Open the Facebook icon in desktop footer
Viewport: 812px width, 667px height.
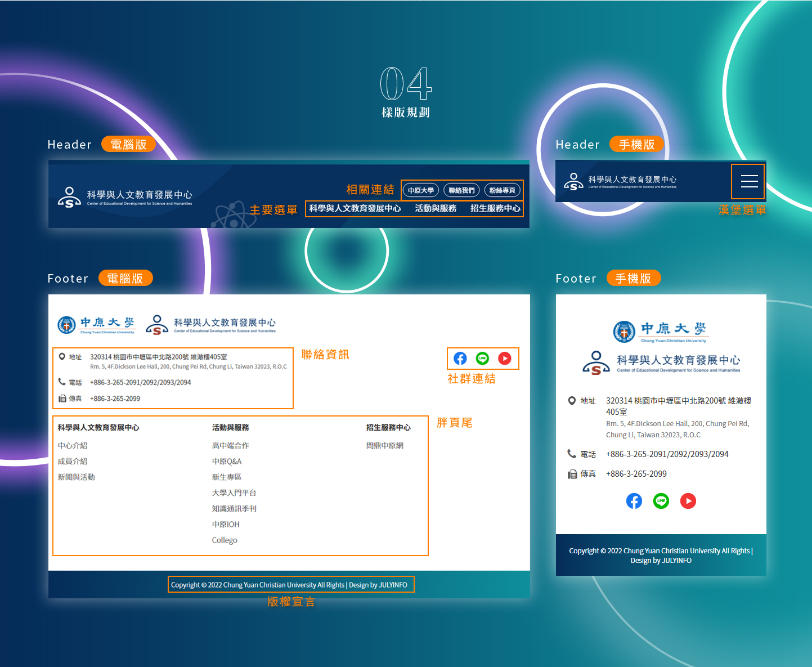click(x=460, y=359)
